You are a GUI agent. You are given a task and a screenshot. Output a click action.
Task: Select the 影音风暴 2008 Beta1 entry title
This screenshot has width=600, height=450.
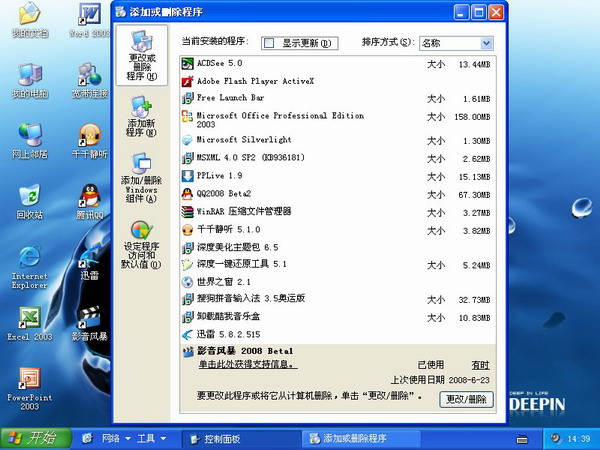pyautogui.click(x=245, y=351)
